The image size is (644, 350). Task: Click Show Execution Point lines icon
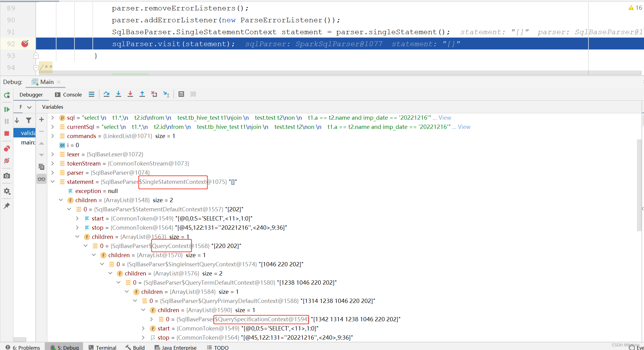tap(92, 94)
